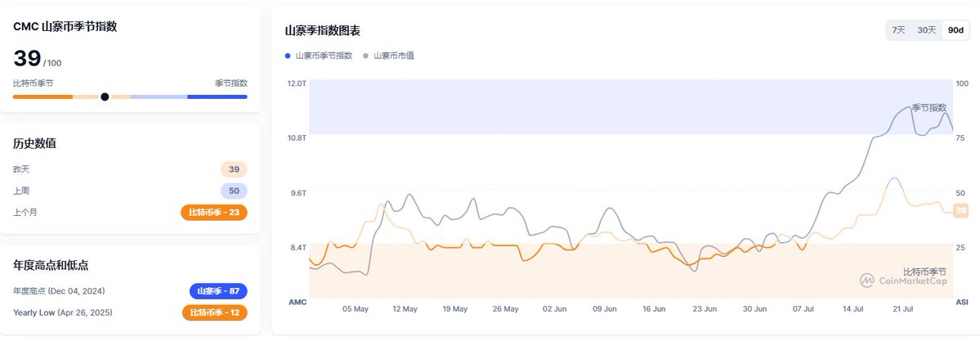Click the 季节指数 label in chart
Screen dimensions: 980x337
click(x=929, y=108)
